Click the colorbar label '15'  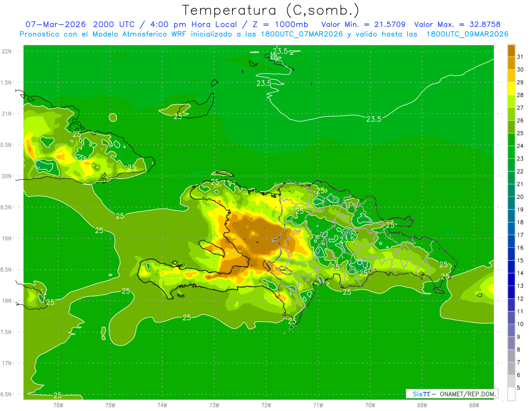tap(520, 260)
